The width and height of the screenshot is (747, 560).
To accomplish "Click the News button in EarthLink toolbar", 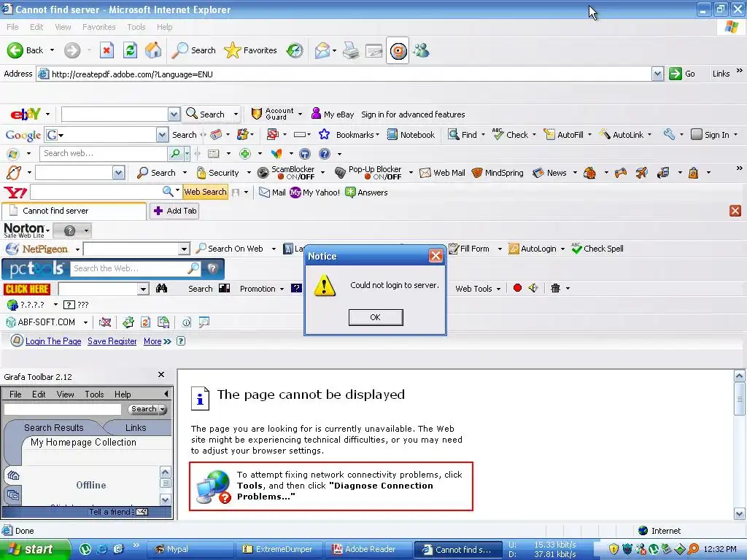I will [550, 173].
